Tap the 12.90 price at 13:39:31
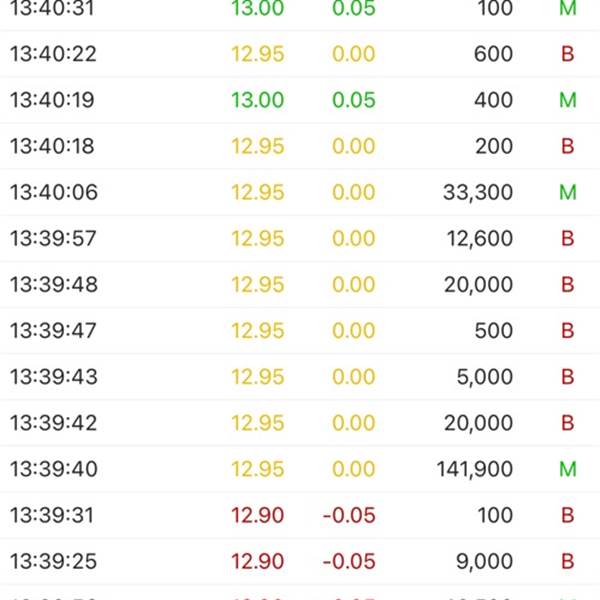The image size is (600, 600). pyautogui.click(x=258, y=515)
